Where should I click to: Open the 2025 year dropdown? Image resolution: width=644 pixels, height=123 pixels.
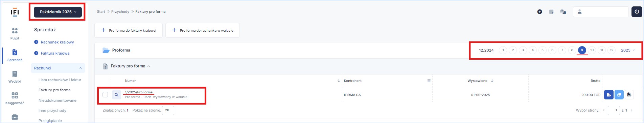click(x=628, y=50)
